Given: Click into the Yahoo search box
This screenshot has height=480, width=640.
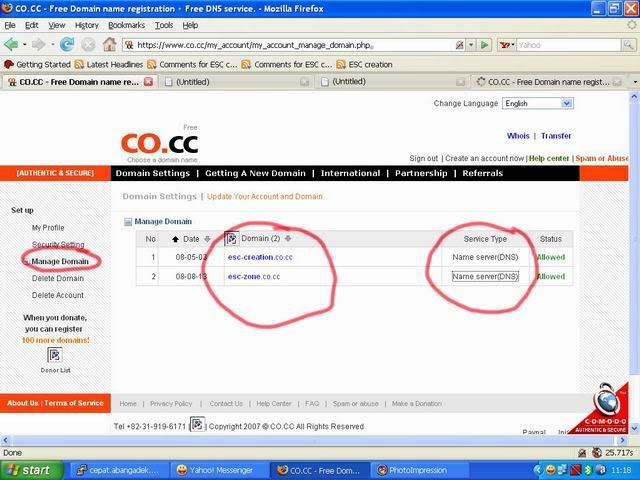Looking at the screenshot, I should pos(569,45).
